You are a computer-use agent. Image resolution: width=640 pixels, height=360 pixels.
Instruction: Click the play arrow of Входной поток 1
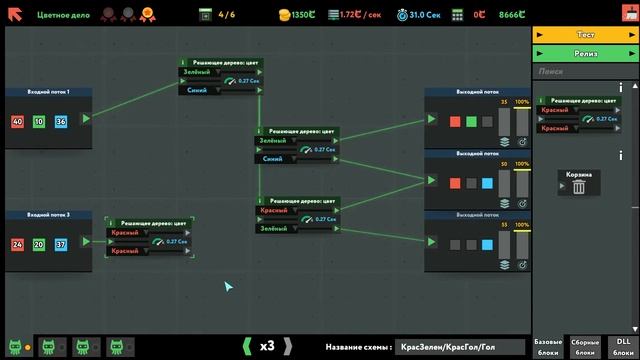tap(86, 118)
